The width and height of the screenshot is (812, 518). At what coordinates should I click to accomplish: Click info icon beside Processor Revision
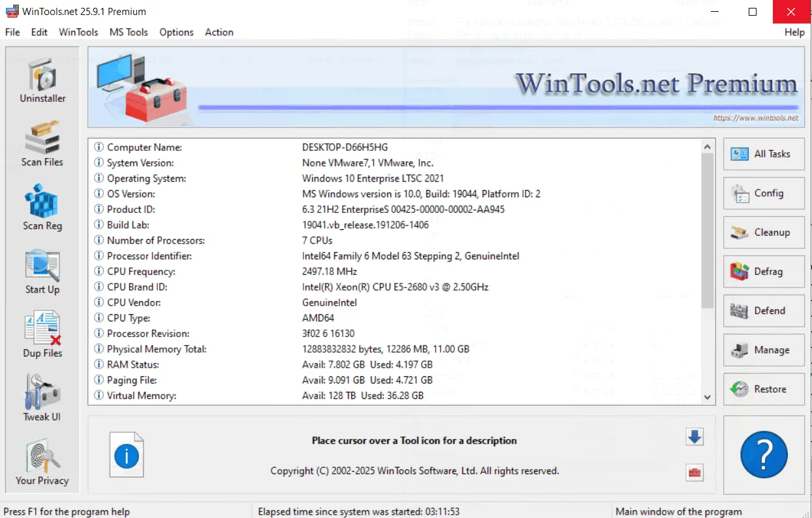tap(99, 333)
